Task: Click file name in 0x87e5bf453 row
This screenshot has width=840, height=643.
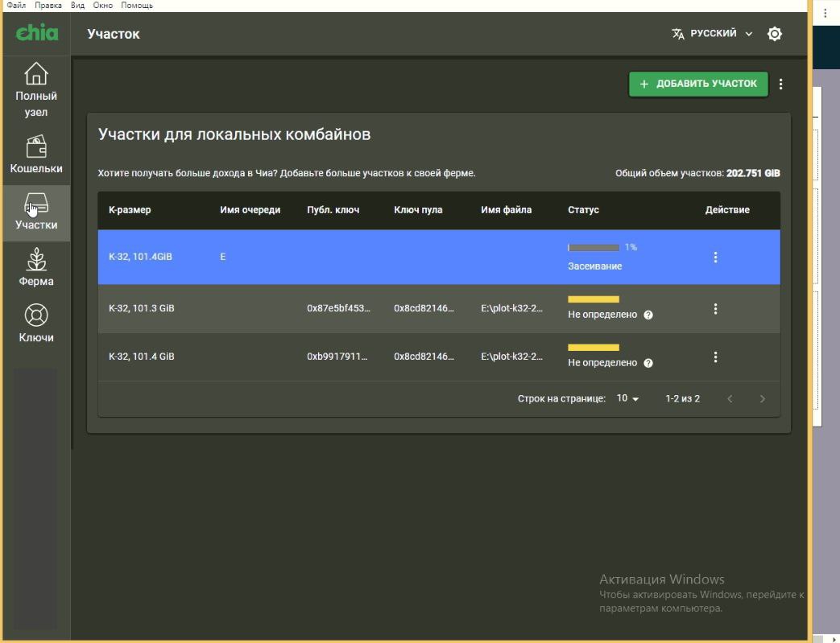Action: coord(511,308)
